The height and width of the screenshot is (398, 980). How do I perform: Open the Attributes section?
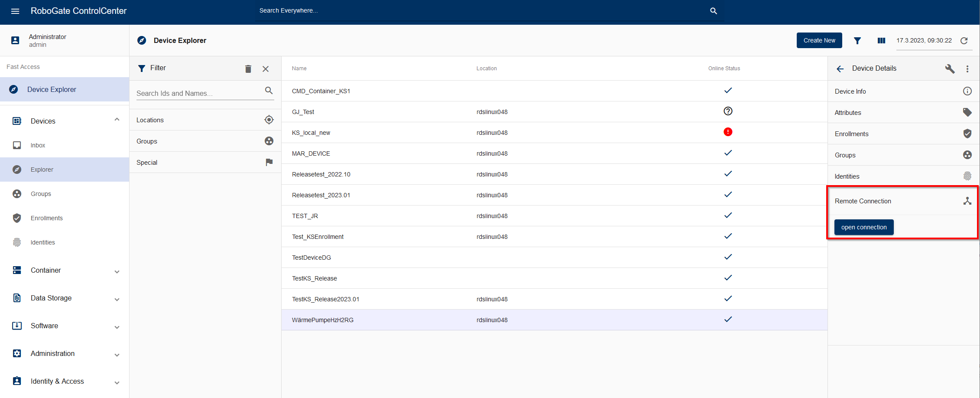903,112
